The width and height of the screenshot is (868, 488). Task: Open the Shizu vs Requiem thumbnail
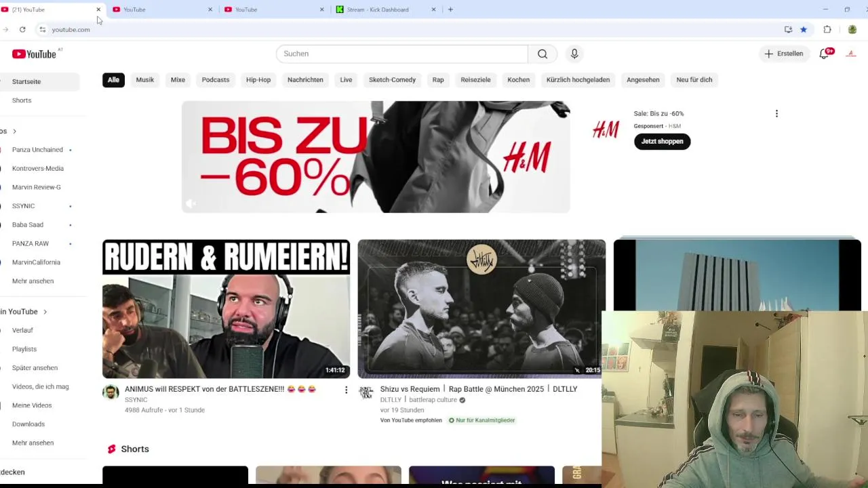click(x=481, y=309)
